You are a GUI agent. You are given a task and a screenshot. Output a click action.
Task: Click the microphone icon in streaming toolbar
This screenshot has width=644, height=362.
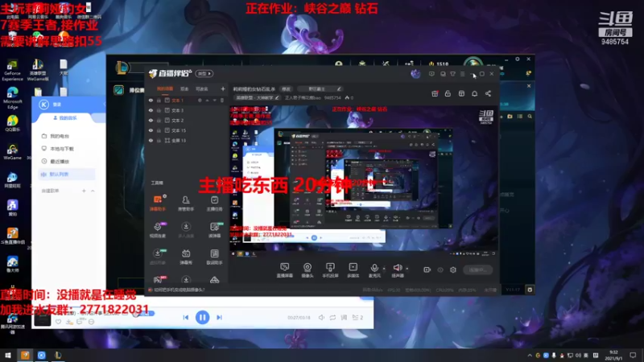coord(374,269)
